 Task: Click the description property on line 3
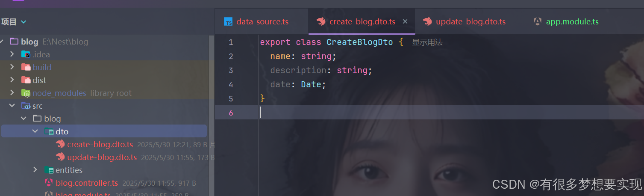point(298,70)
